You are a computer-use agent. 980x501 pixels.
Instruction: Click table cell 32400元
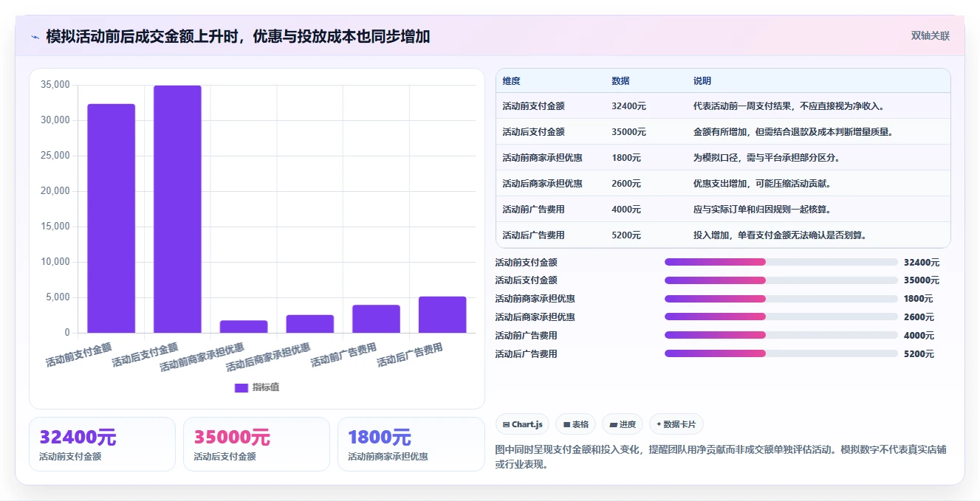[628, 106]
